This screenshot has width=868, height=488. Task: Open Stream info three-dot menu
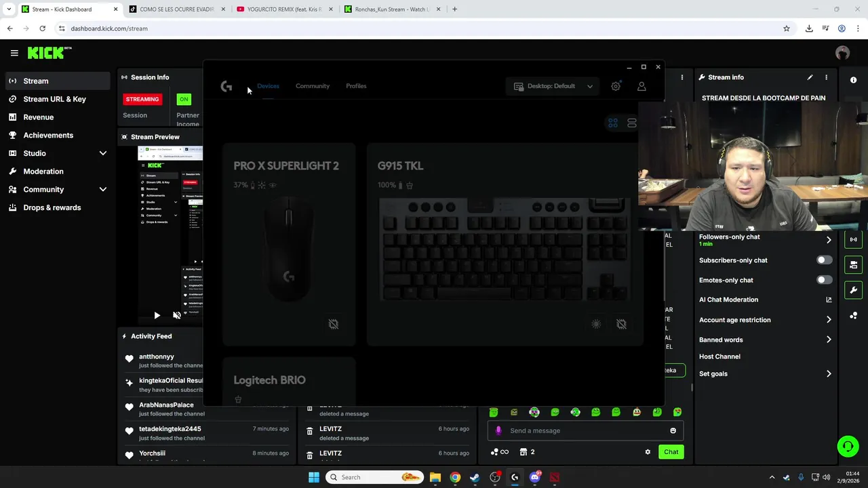(826, 77)
